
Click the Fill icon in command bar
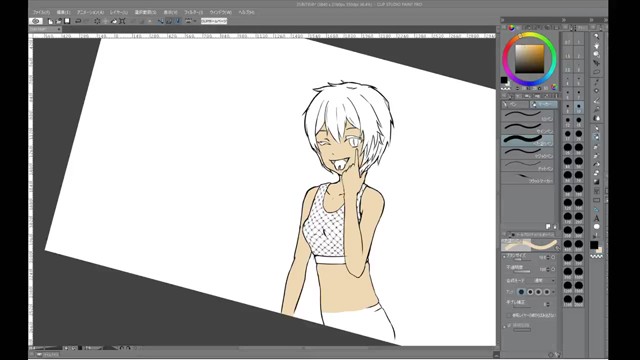click(113, 21)
